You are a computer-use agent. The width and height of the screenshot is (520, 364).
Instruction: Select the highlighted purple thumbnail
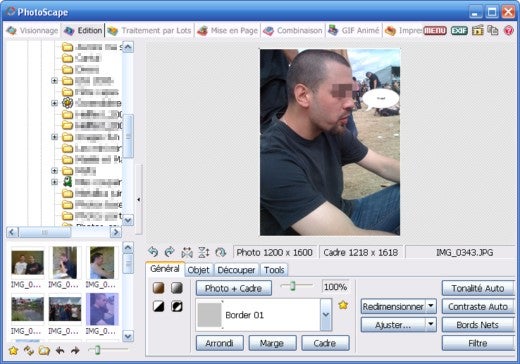coord(102,309)
